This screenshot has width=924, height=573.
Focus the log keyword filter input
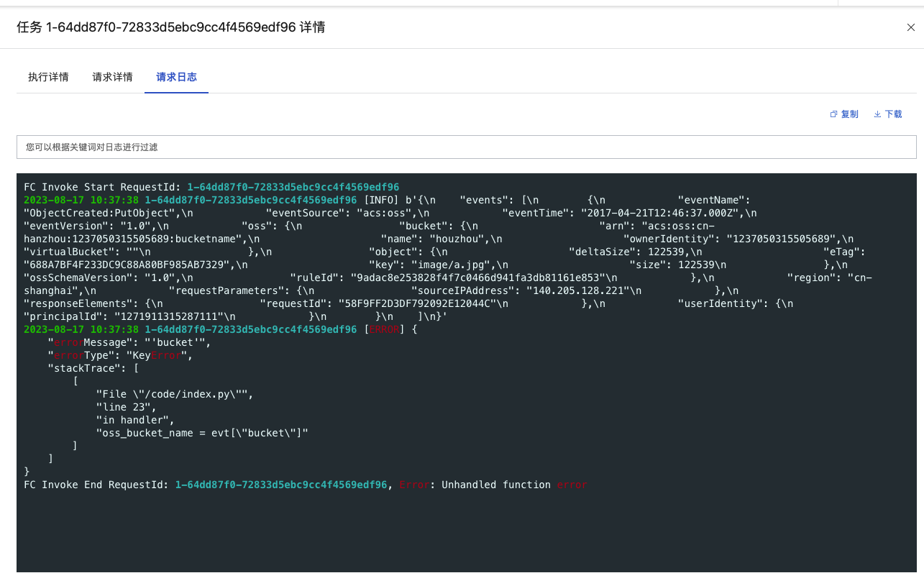click(467, 147)
